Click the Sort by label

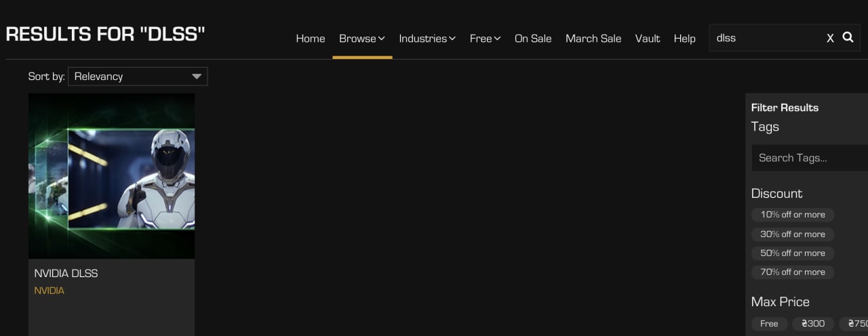click(x=46, y=77)
